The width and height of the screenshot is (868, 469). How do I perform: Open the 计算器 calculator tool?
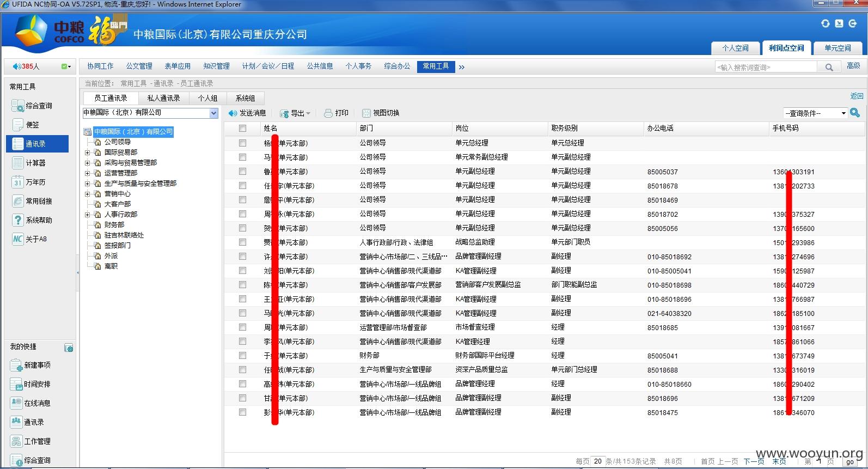[29, 163]
